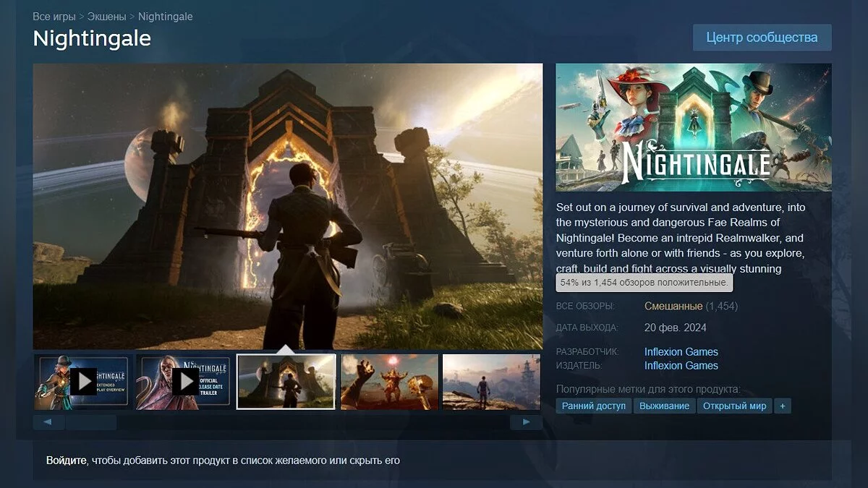Click the Популярные метки label text

pos(648,389)
